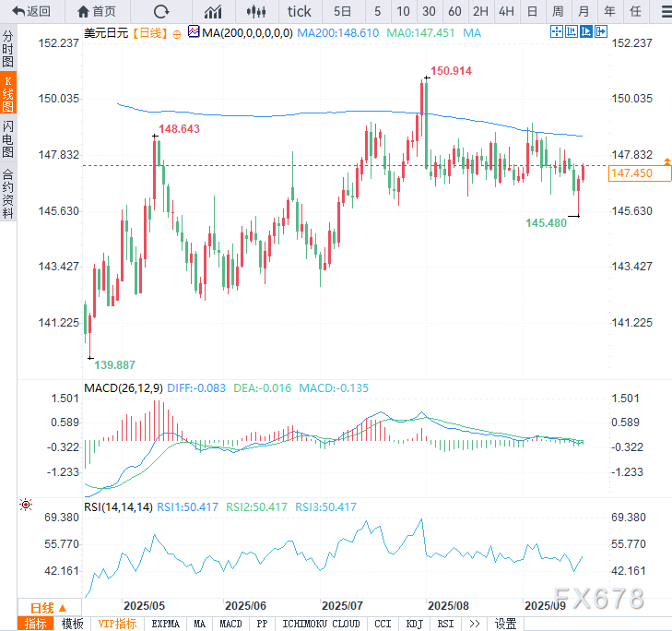Expand the 日线 period selector at bottom left
Viewport: 672px width, 631px height.
[x=48, y=608]
